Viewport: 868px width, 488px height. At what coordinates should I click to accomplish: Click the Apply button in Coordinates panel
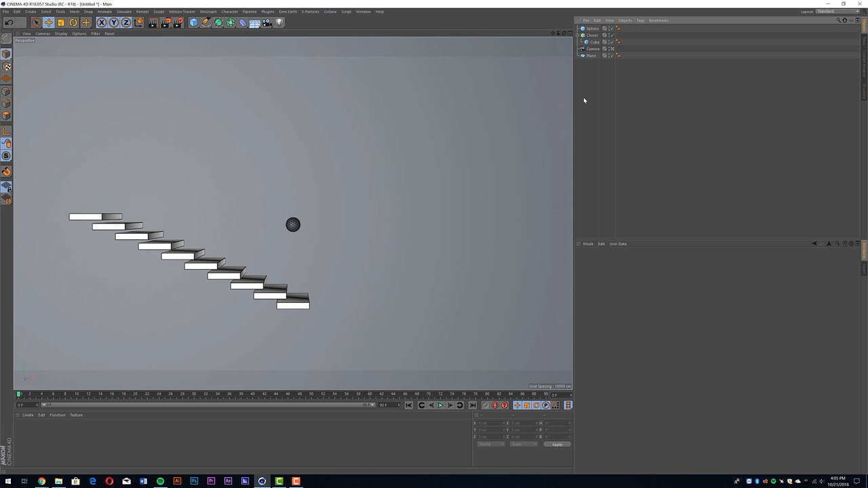(556, 444)
